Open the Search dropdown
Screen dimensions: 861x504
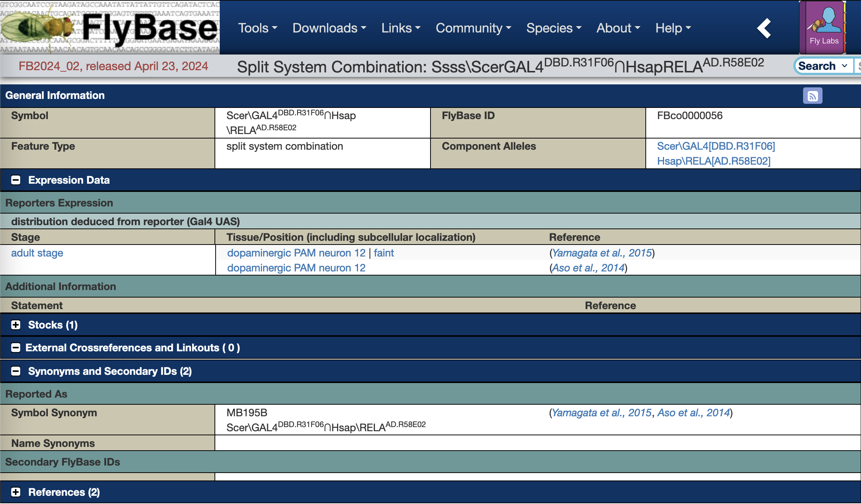click(823, 66)
